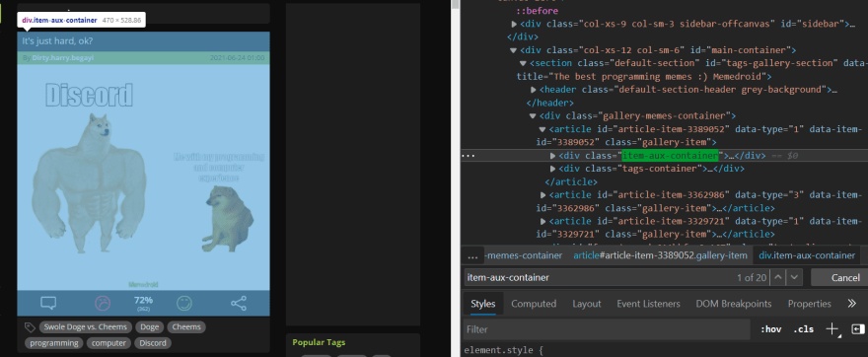
Task: Open the meme title "It's just hard, ok?"
Action: (57, 41)
